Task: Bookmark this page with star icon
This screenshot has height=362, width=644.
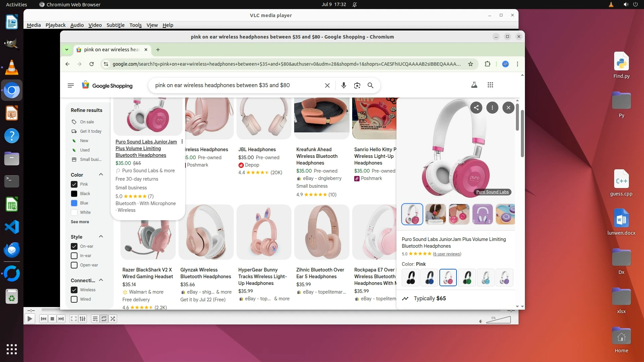Action: (x=471, y=64)
